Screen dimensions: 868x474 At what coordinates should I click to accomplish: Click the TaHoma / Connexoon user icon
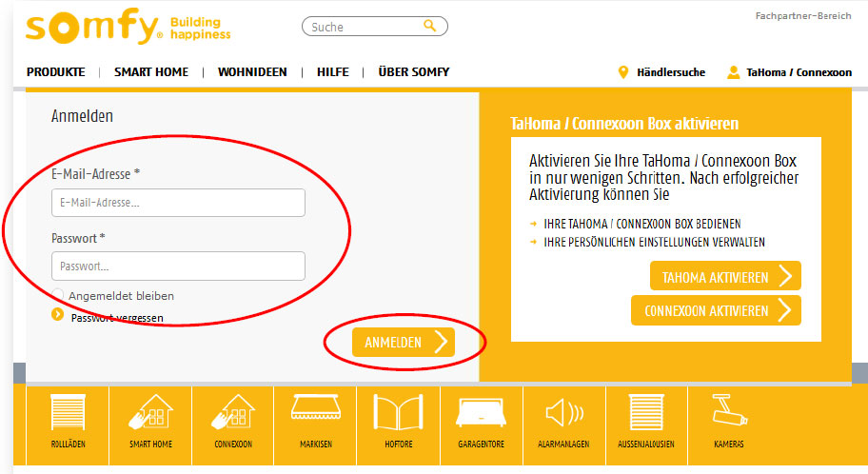coord(734,72)
